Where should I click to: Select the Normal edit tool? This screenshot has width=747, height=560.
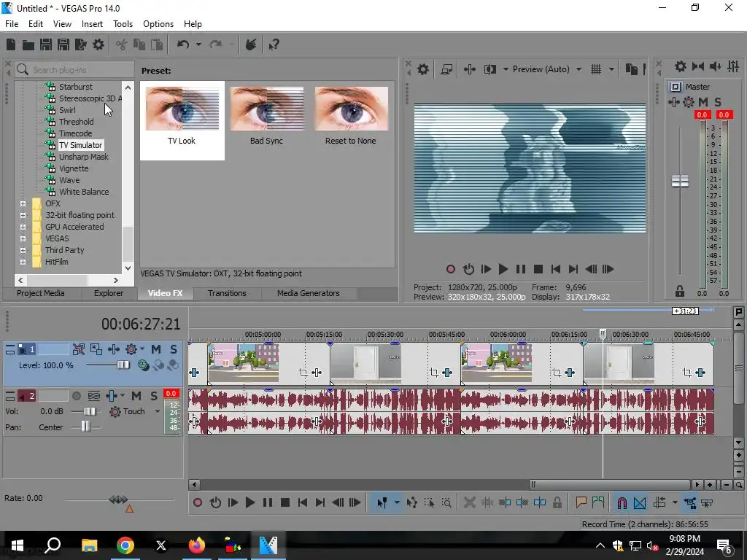[382, 503]
